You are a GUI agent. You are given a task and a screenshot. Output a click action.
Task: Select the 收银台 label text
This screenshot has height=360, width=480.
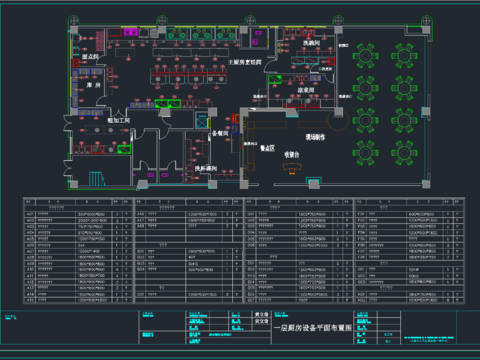click(292, 154)
